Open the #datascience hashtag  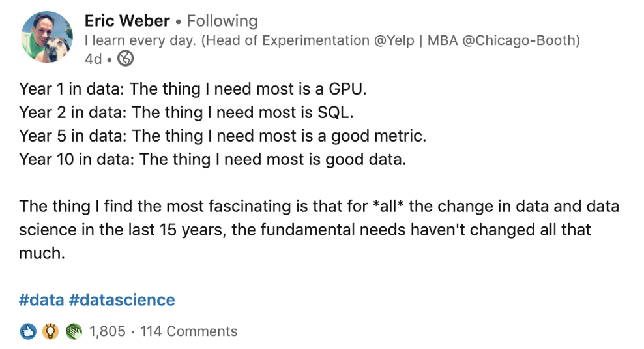(x=122, y=300)
